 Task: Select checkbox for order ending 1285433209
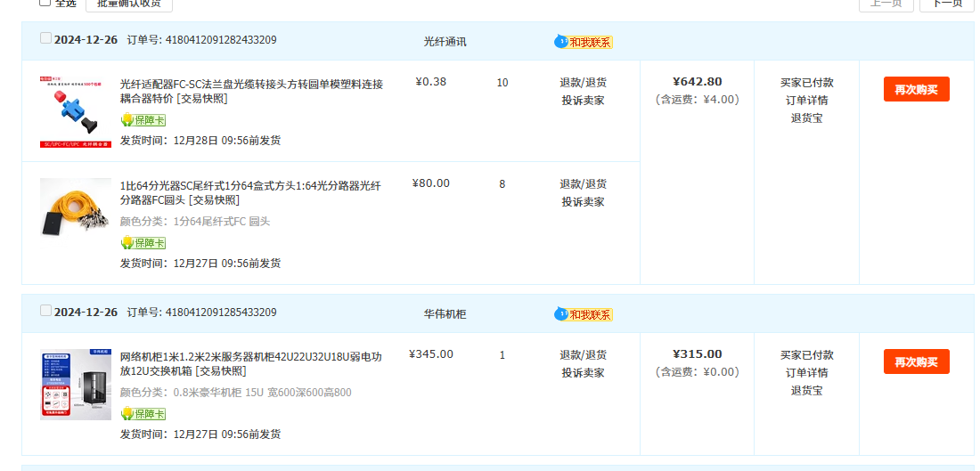46,311
